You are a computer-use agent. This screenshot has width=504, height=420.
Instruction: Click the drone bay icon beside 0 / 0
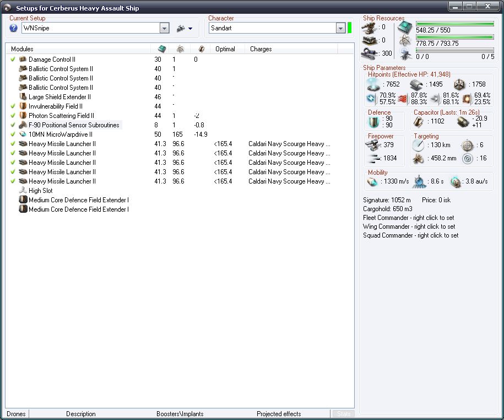[405, 54]
